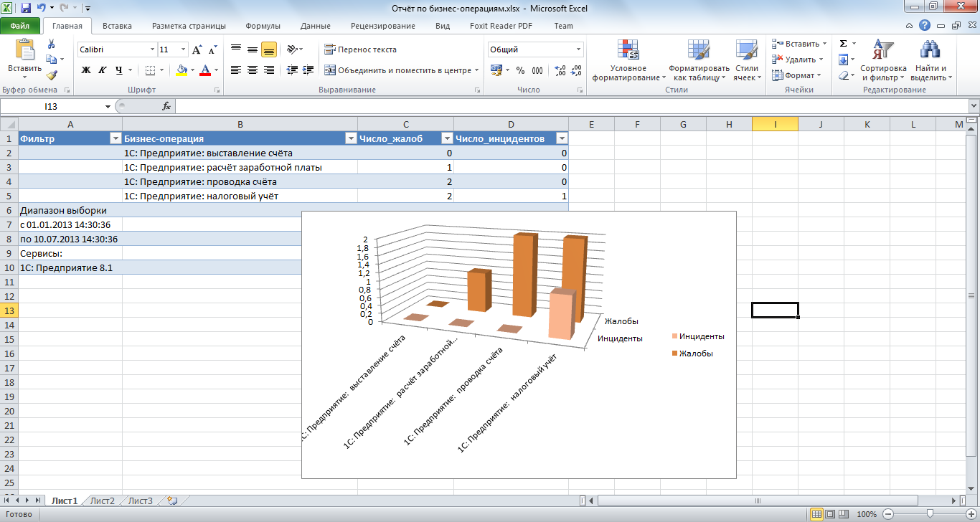Click the Cut scissors icon
Screen dimensions: 980x522
tap(52, 44)
